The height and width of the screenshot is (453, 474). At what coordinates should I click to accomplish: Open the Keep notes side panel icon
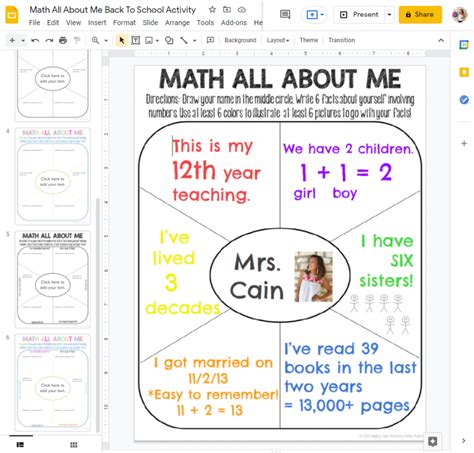(464, 72)
